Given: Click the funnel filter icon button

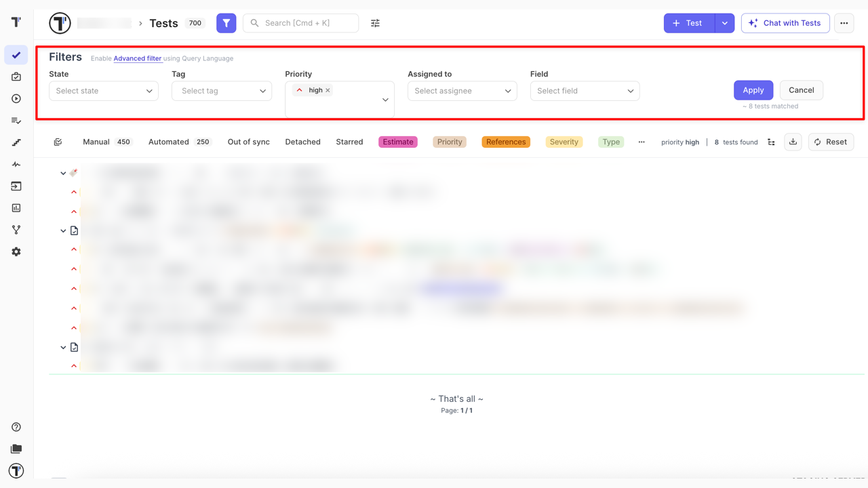Looking at the screenshot, I should coord(226,23).
